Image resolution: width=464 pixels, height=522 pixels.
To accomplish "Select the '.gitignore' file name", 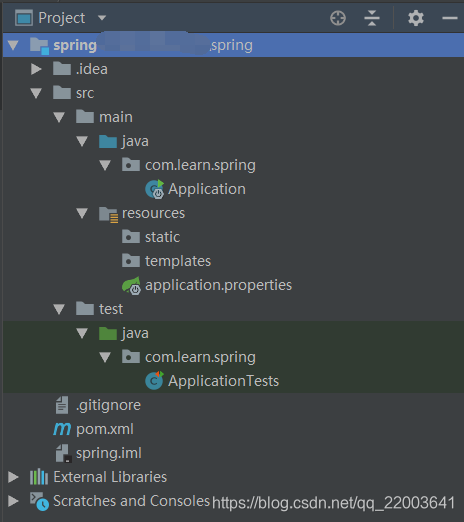I will [x=108, y=405].
